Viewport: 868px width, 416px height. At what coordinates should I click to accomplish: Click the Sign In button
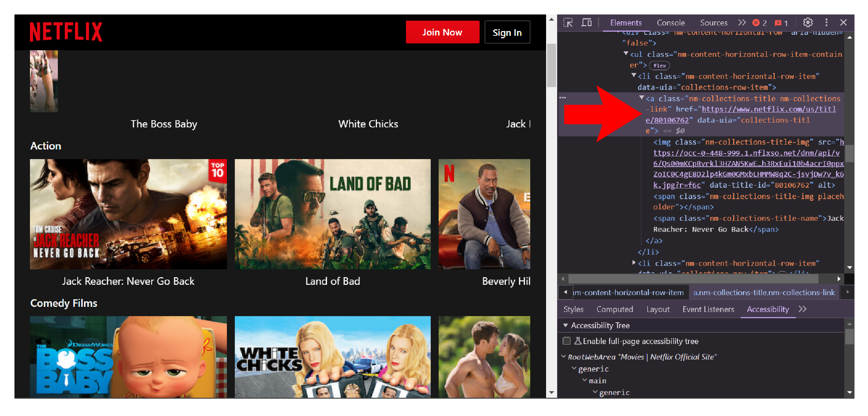[507, 32]
